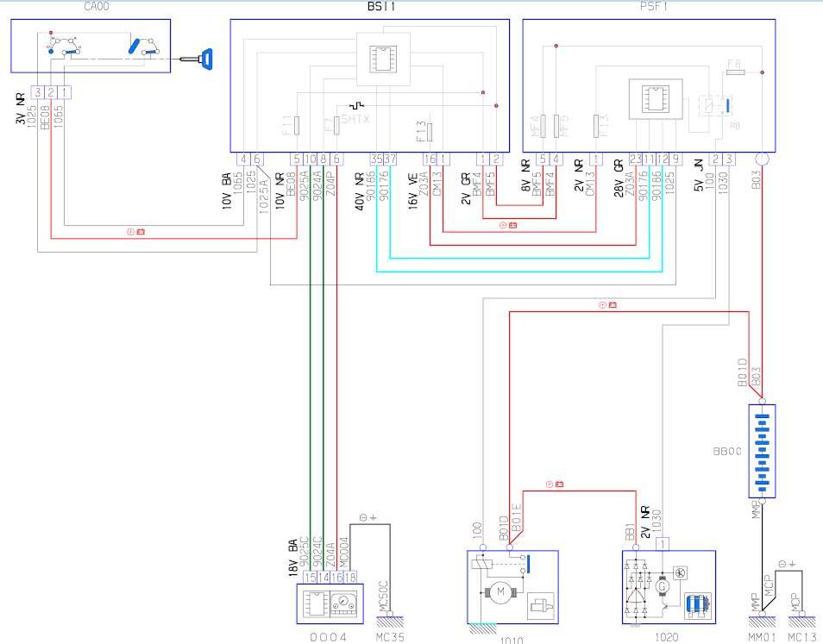Viewport: 823px width, 644px height.
Task: Click the MM01 ground symbol
Action: tap(762, 622)
